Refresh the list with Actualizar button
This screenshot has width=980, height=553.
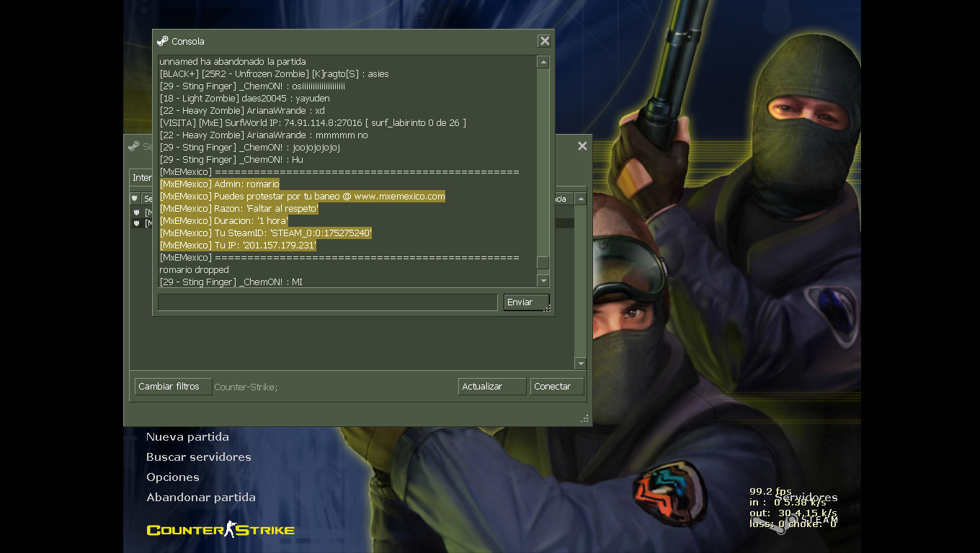tap(492, 387)
